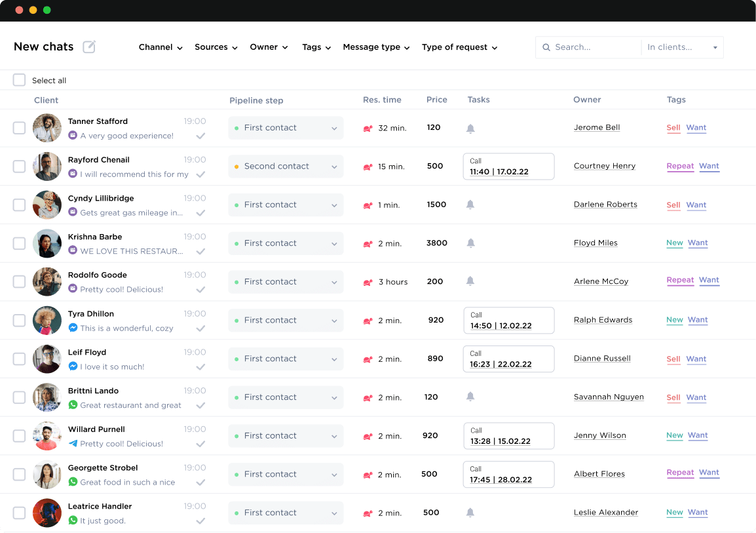This screenshot has height=533, width=756.
Task: Click the search magnifier icon
Action: click(x=546, y=47)
